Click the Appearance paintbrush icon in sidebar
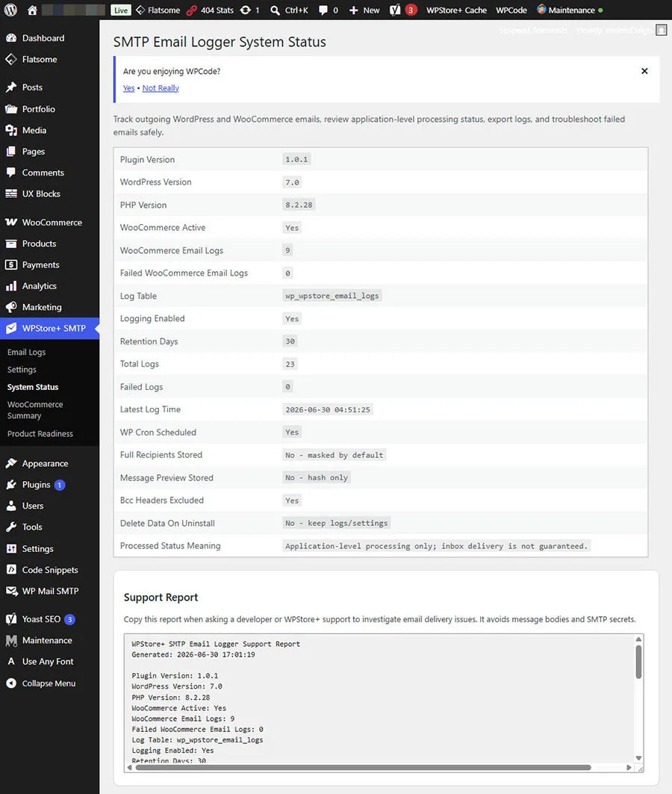The image size is (672, 794). tap(11, 463)
